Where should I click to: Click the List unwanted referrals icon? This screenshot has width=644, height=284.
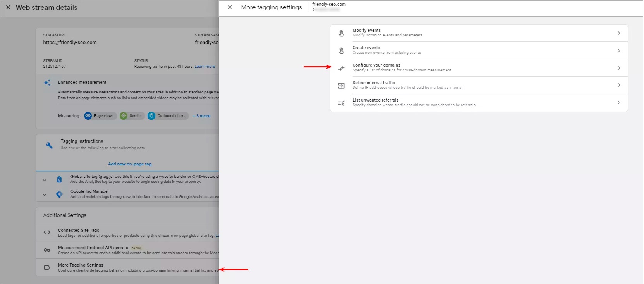click(x=341, y=103)
